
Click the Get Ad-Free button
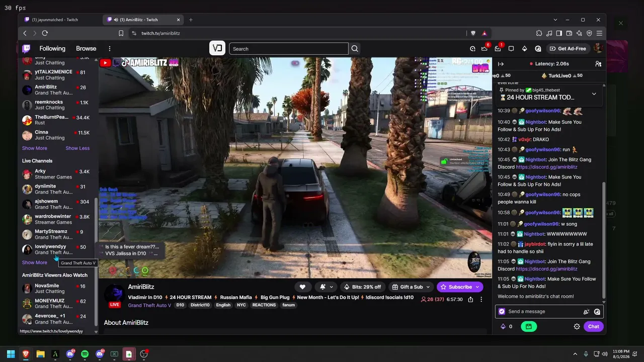coord(568,49)
